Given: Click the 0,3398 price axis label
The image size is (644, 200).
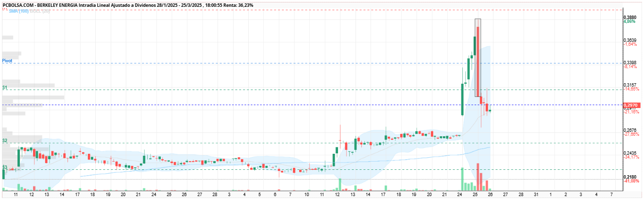Looking at the screenshot, I should [630, 63].
